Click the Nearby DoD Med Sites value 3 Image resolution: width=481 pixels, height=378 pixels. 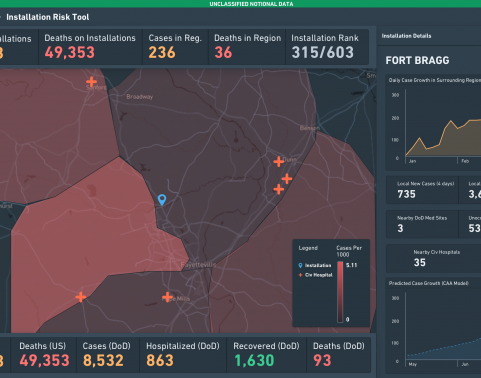[400, 228]
